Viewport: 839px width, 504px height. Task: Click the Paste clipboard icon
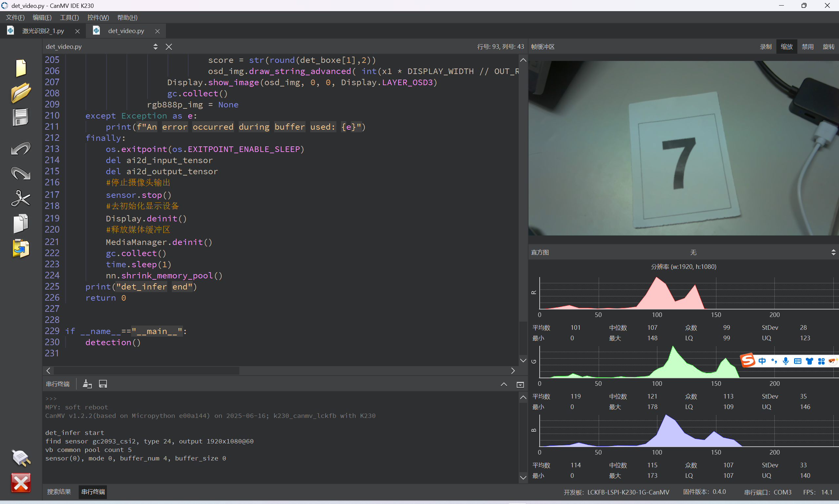tap(21, 249)
